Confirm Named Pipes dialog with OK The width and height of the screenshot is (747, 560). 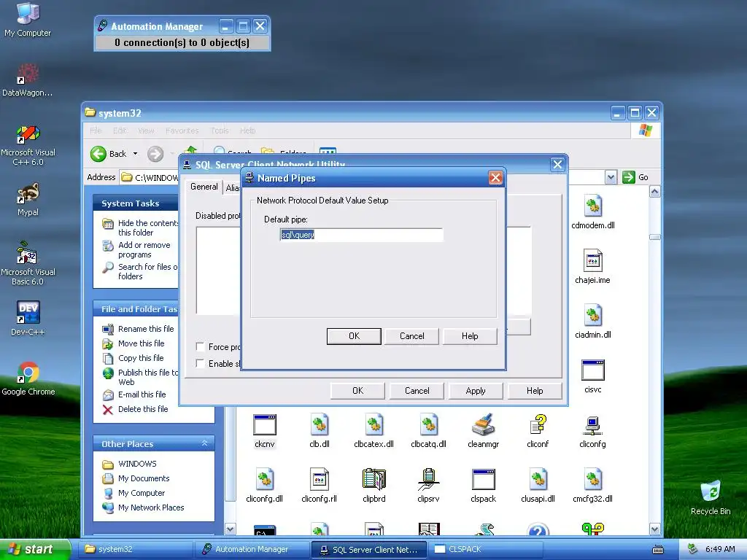coord(354,336)
